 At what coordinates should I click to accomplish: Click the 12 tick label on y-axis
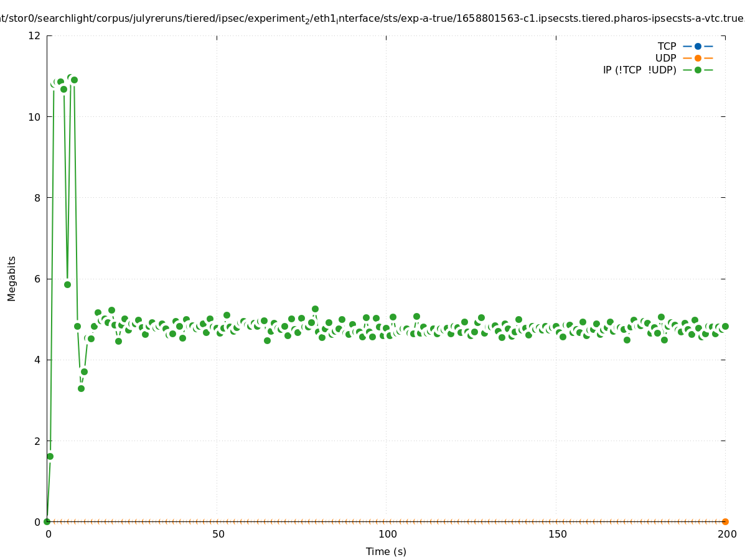point(35,35)
